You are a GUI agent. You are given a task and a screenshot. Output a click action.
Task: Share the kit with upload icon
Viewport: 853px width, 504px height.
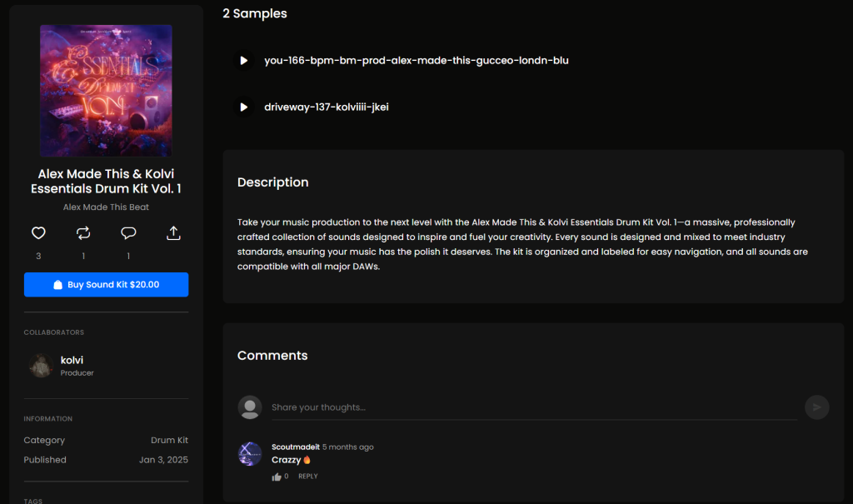click(173, 233)
